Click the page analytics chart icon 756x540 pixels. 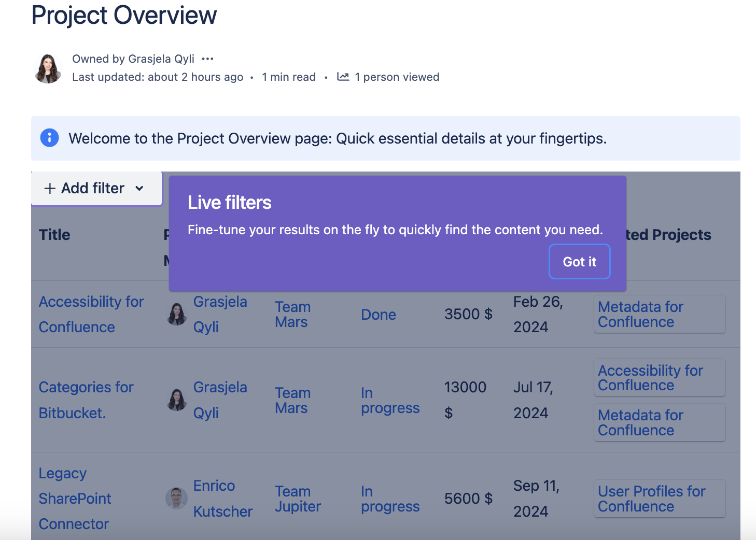(343, 77)
